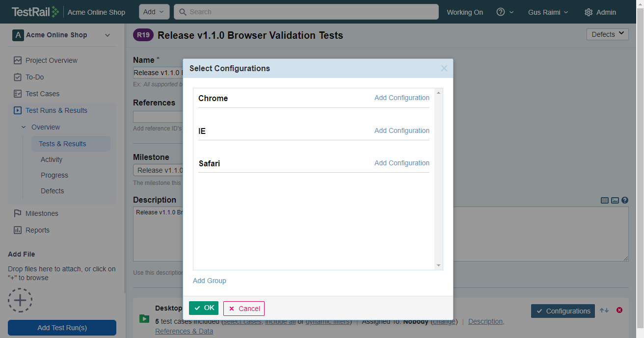Click the help question mark icon
This screenshot has height=338, width=644.
501,12
